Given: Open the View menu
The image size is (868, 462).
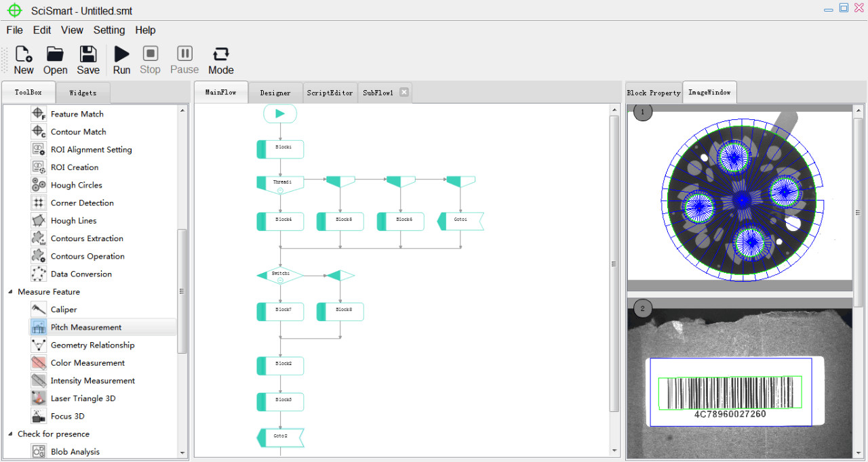Looking at the screenshot, I should [72, 30].
